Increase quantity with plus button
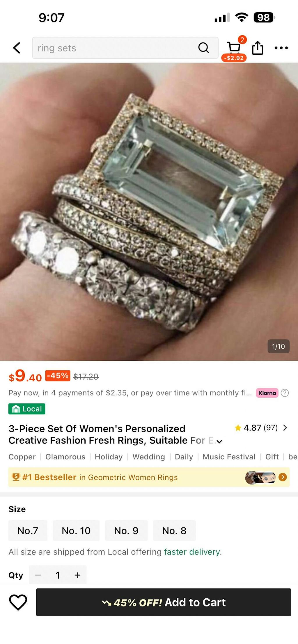Image resolution: width=298 pixels, height=644 pixels. coord(77,575)
